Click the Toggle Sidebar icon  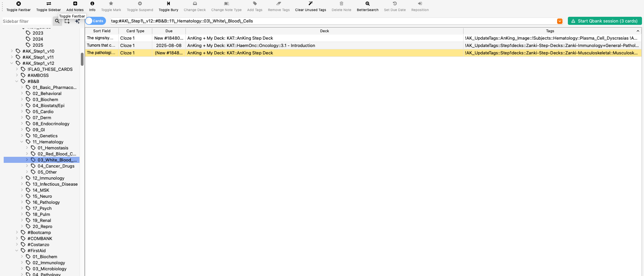coord(49,4)
